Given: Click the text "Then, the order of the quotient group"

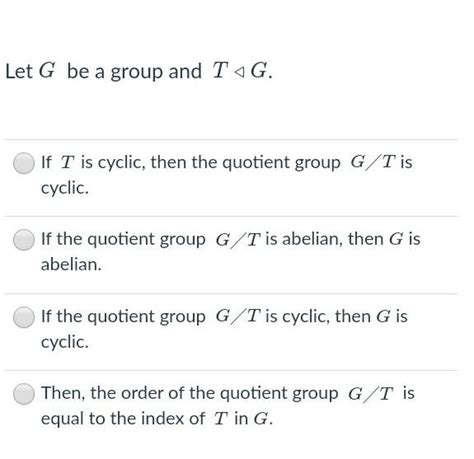Looking at the screenshot, I should pos(190,393).
